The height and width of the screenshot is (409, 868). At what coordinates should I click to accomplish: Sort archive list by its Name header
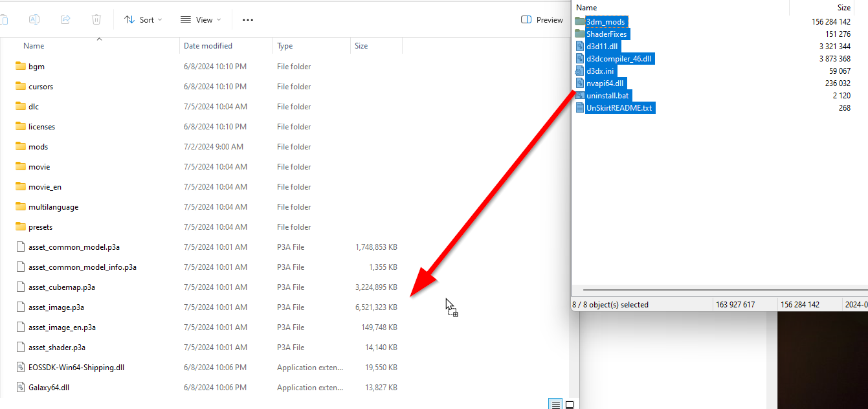tap(586, 8)
